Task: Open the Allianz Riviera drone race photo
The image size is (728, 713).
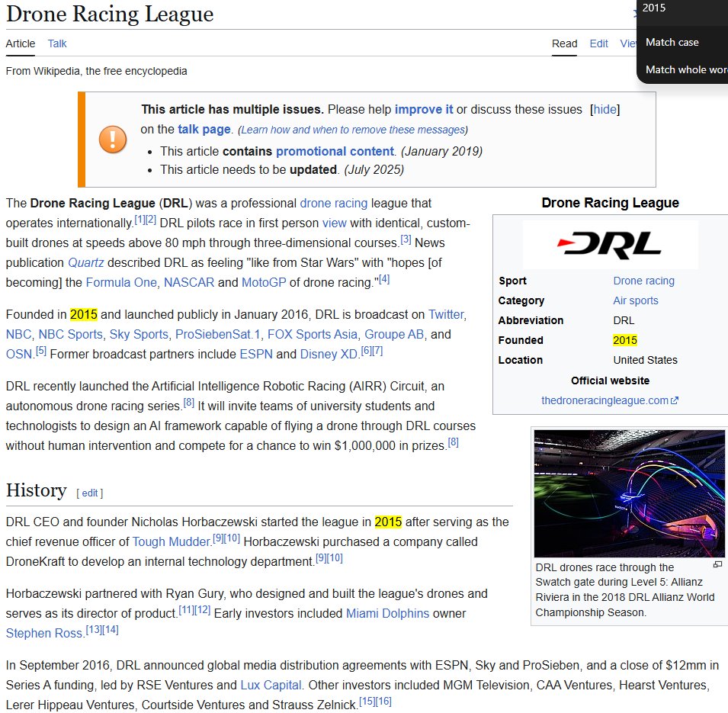Action: (x=629, y=493)
